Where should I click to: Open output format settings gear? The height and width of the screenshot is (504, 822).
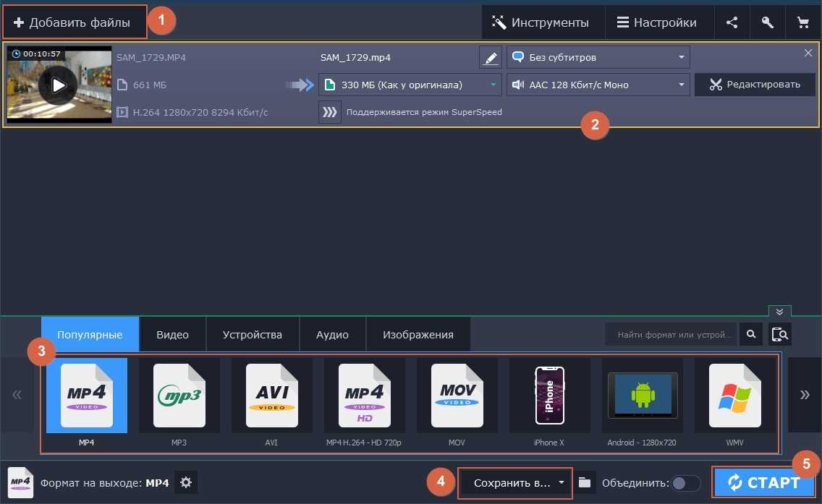[x=186, y=482]
